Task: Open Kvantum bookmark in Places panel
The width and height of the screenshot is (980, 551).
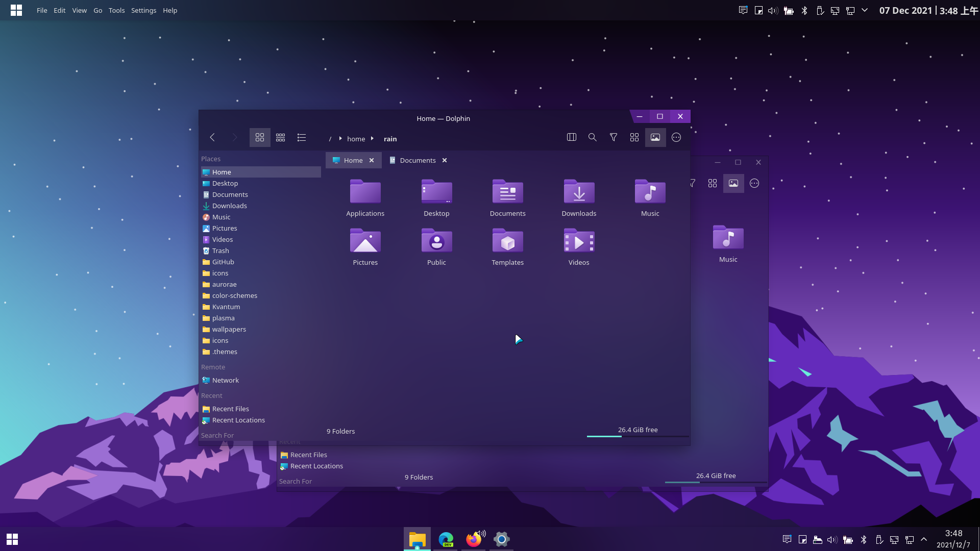Action: (x=261, y=307)
